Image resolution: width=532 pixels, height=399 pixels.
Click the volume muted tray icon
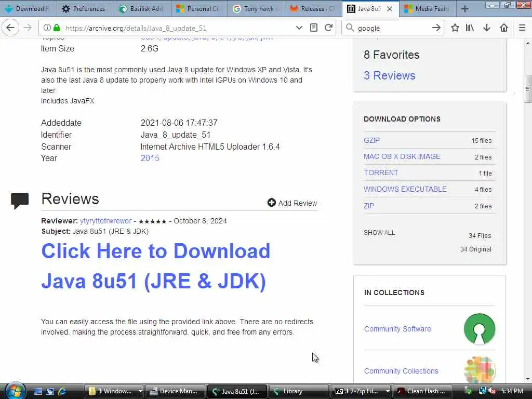coord(493,391)
